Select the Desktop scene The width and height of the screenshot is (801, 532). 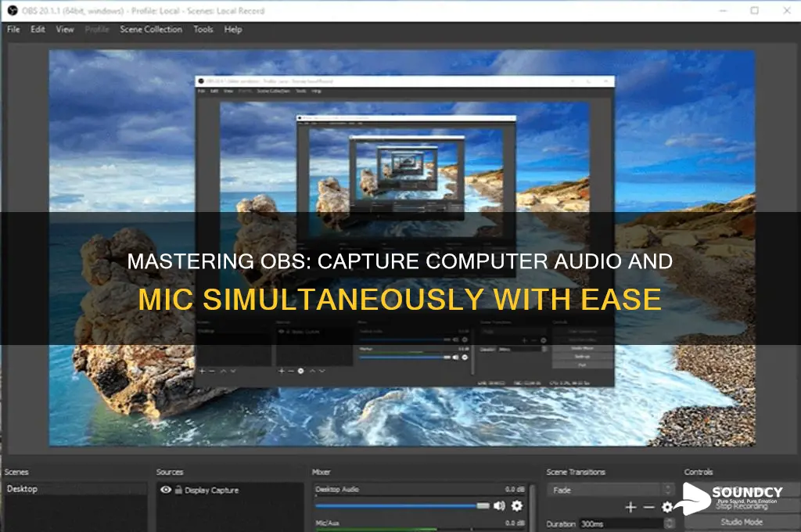tap(75, 489)
